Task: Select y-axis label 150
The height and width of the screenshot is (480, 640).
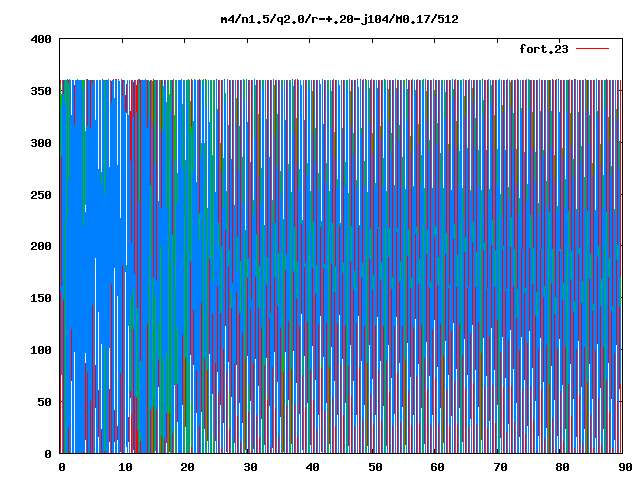Action: click(x=41, y=298)
